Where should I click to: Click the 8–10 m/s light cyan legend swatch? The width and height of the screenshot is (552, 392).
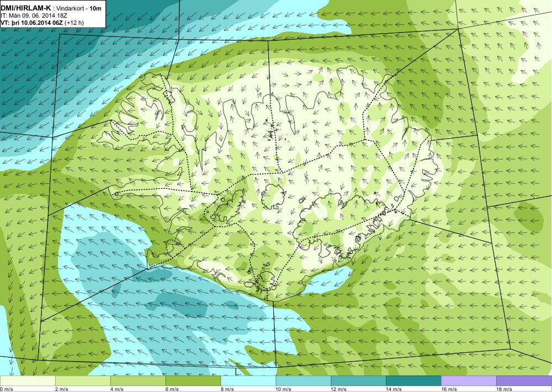tap(248, 381)
